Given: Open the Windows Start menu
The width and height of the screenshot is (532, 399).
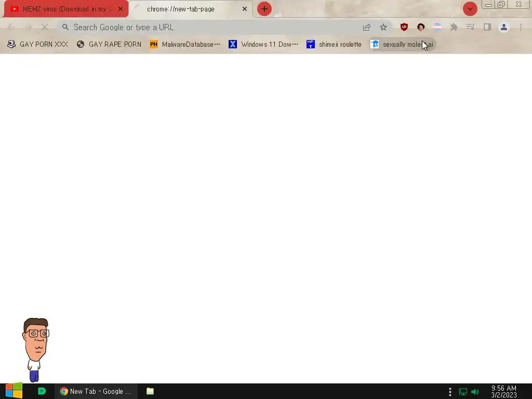Looking at the screenshot, I should click(x=14, y=391).
